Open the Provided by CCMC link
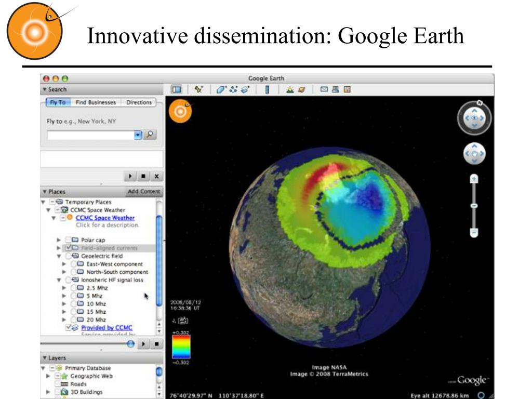 tap(107, 328)
